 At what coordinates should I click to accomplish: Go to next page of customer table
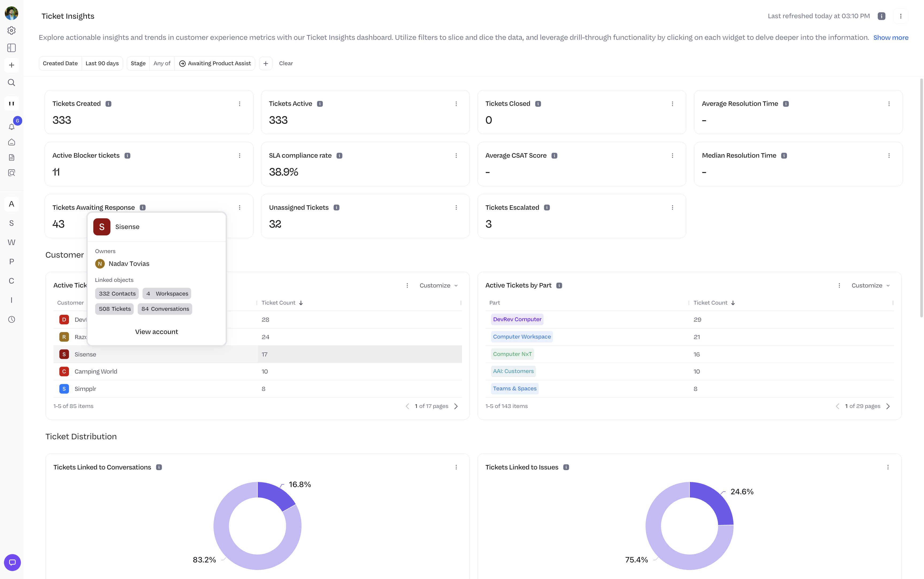tap(456, 406)
